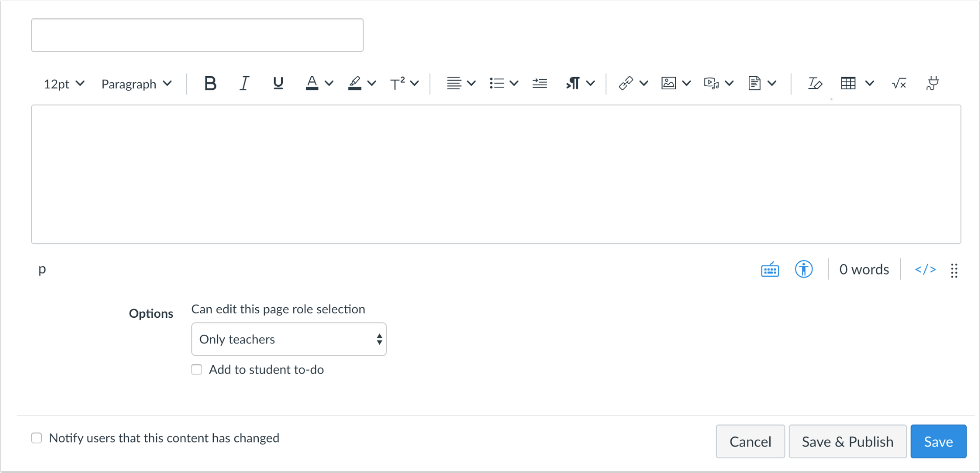Switch to the HTML editor view
This screenshot has width=980, height=473.
[x=925, y=269]
